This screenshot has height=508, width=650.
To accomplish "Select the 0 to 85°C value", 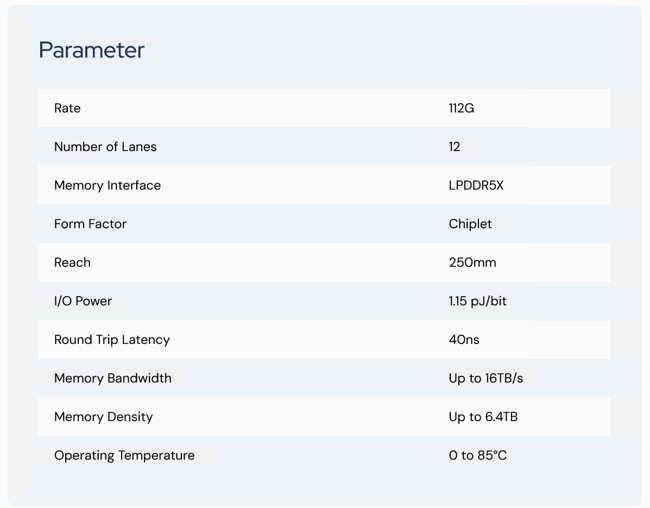I will (x=478, y=456).
